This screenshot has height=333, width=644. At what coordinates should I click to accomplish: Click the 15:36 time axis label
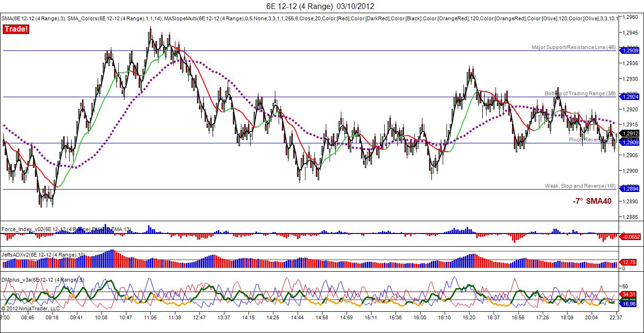[x=395, y=318]
